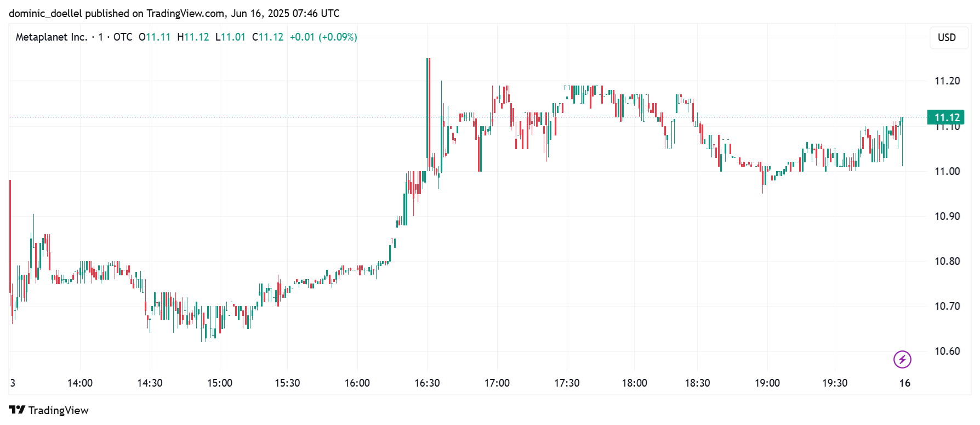Click the 17:30 time axis label

(567, 383)
